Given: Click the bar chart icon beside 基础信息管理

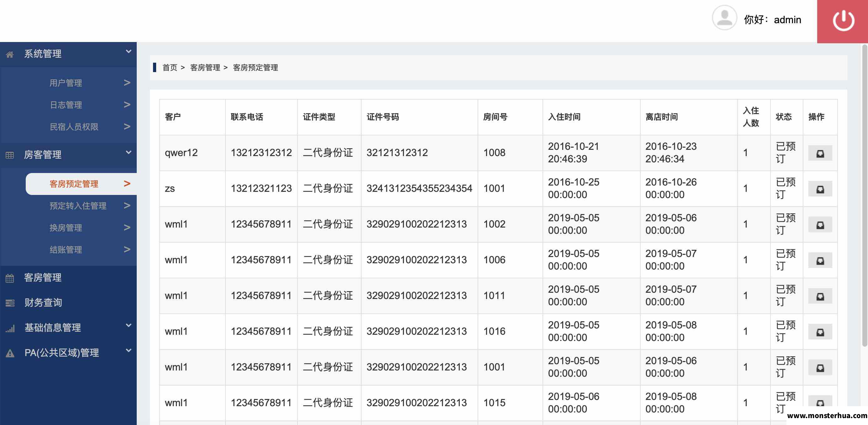Looking at the screenshot, I should [x=10, y=328].
